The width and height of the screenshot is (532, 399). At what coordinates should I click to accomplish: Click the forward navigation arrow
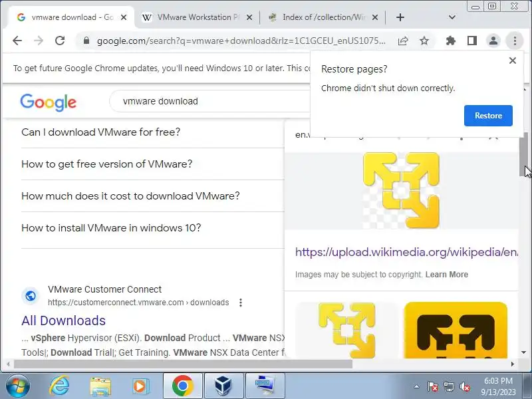39,41
